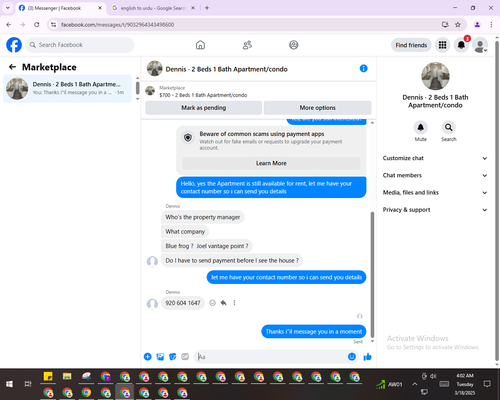This screenshot has height=400, width=500.
Task: Close the english to urdu tab
Action: pos(193,8)
